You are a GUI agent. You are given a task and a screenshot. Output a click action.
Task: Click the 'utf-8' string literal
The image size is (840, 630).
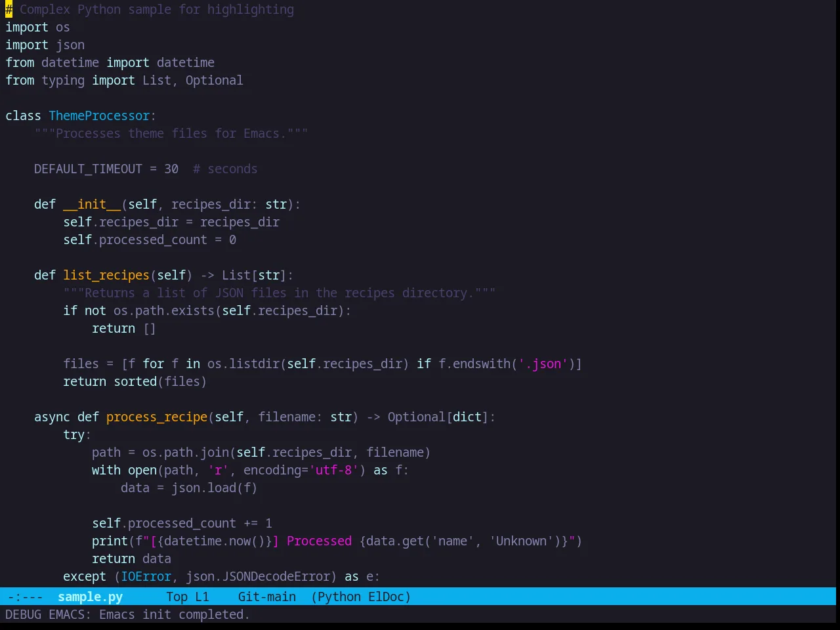click(333, 470)
